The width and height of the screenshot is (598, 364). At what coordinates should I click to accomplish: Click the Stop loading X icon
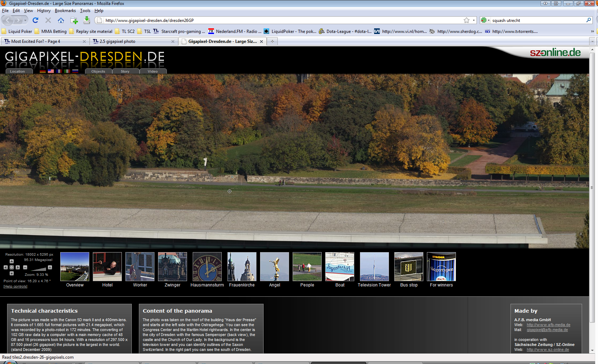tap(48, 20)
